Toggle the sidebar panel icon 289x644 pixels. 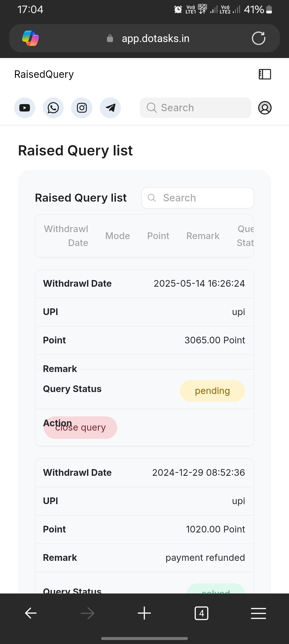(265, 74)
